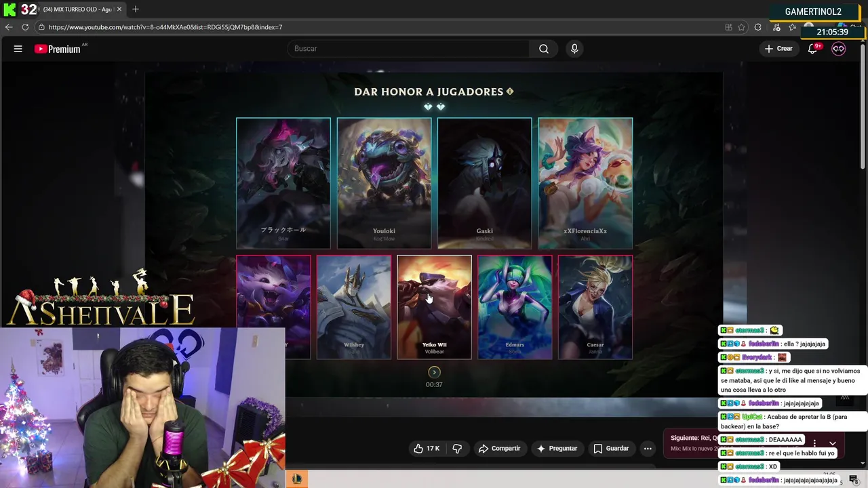Viewport: 868px width, 488px height.
Task: Honor the ブラックホール Briar player card
Action: (283, 183)
